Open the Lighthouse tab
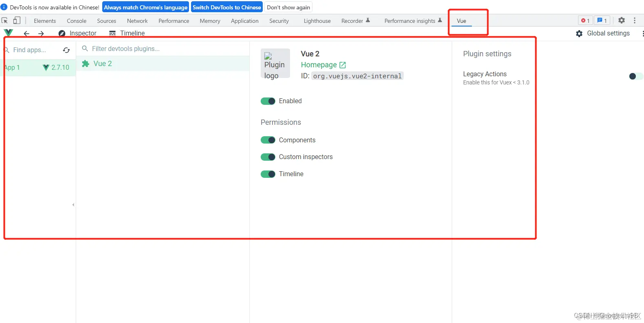This screenshot has width=644, height=323. [x=317, y=21]
